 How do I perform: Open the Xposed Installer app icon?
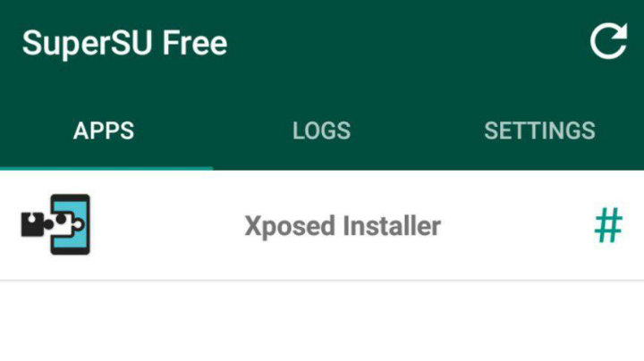click(55, 224)
